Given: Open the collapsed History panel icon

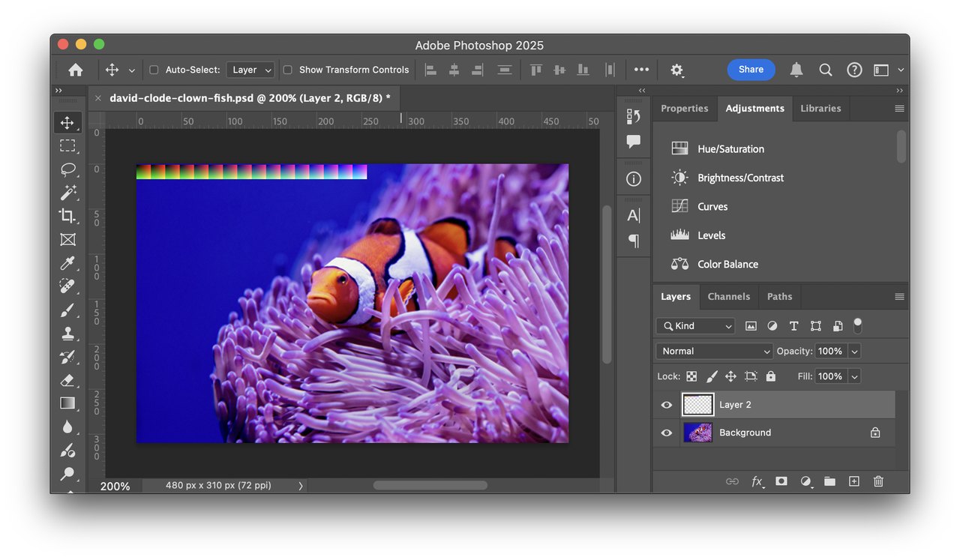Looking at the screenshot, I should coord(634,116).
